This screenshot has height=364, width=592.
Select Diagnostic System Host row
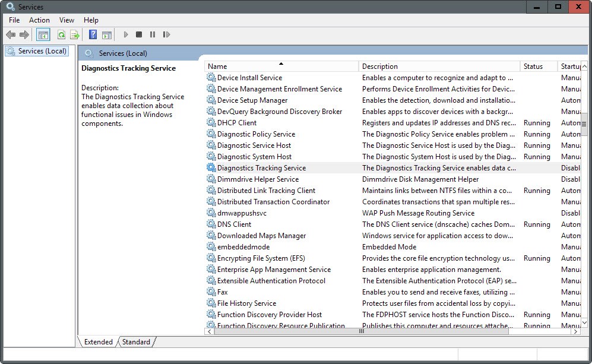(x=392, y=157)
